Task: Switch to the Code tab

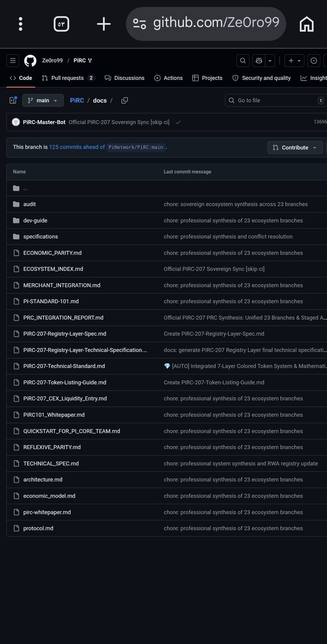Action: point(21,78)
